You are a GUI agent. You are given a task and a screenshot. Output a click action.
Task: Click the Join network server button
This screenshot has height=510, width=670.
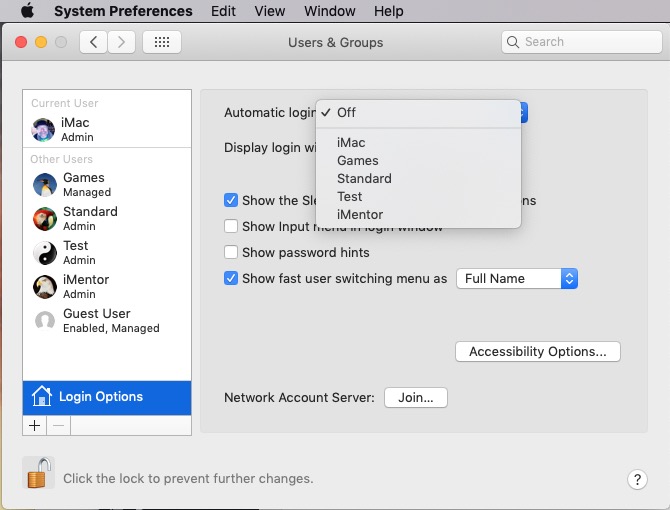coord(416,398)
